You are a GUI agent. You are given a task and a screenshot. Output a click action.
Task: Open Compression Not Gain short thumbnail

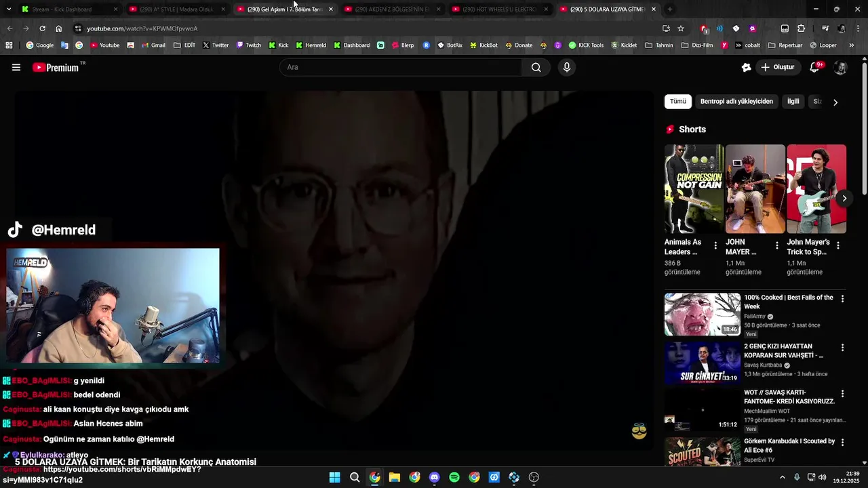(694, 188)
